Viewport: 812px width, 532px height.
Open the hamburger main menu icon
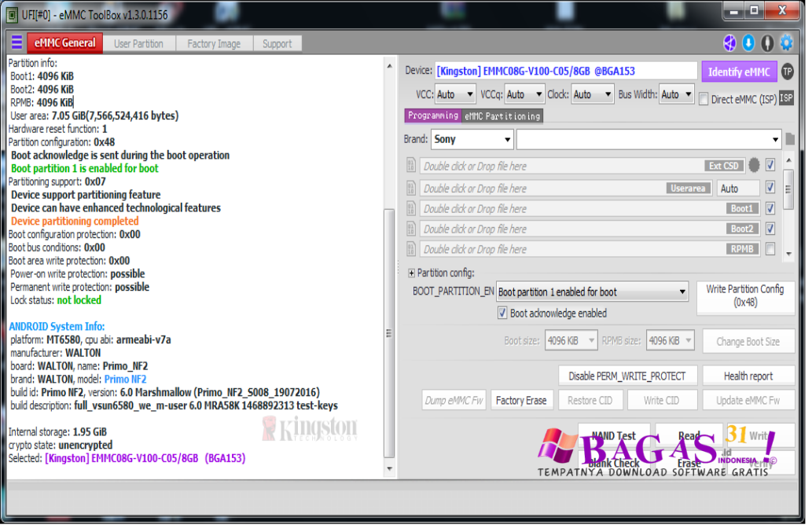pos(17,42)
